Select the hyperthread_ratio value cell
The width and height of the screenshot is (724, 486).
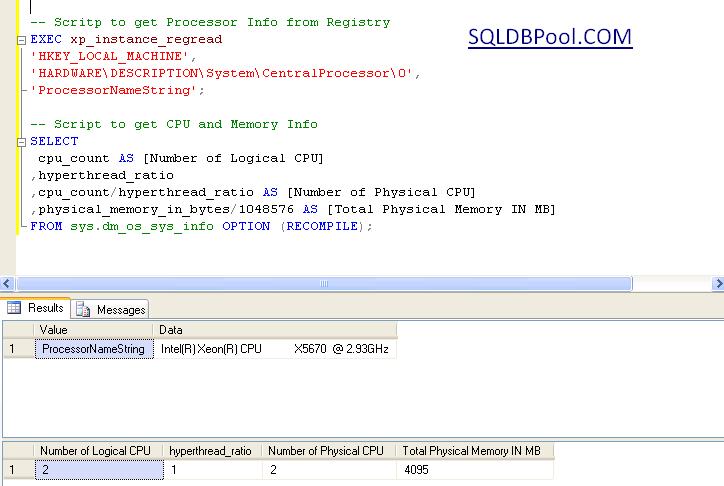point(212,469)
